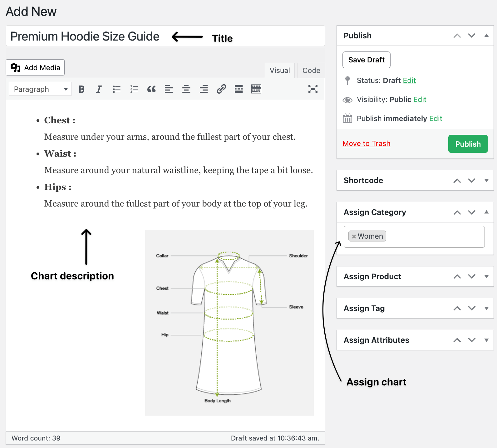Image resolution: width=497 pixels, height=448 pixels.
Task: Edit the post visibility
Action: [420, 100]
